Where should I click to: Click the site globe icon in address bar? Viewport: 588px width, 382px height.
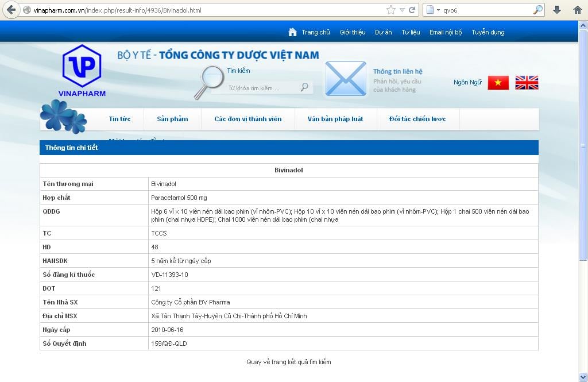pos(27,10)
